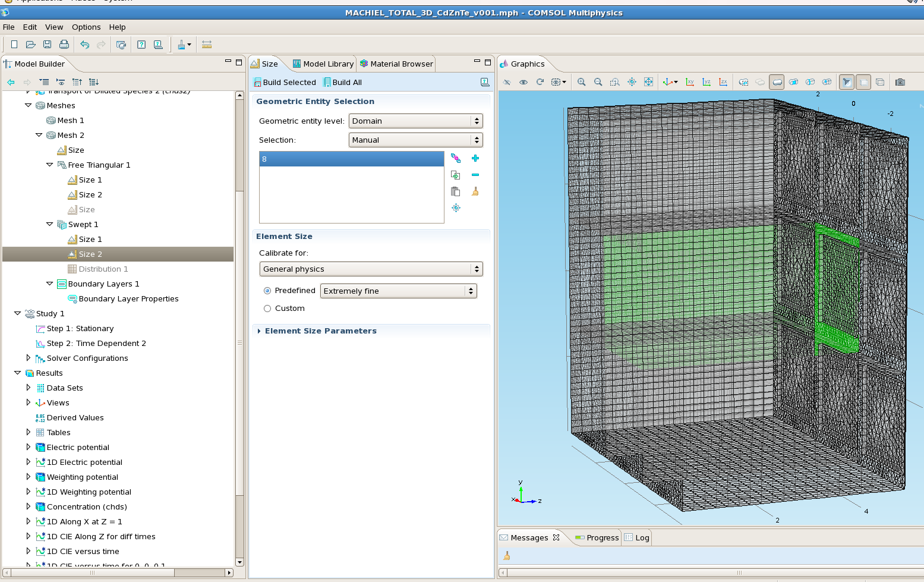Expand the Element Size Parameters section
This screenshot has height=582, width=924.
tap(259, 331)
